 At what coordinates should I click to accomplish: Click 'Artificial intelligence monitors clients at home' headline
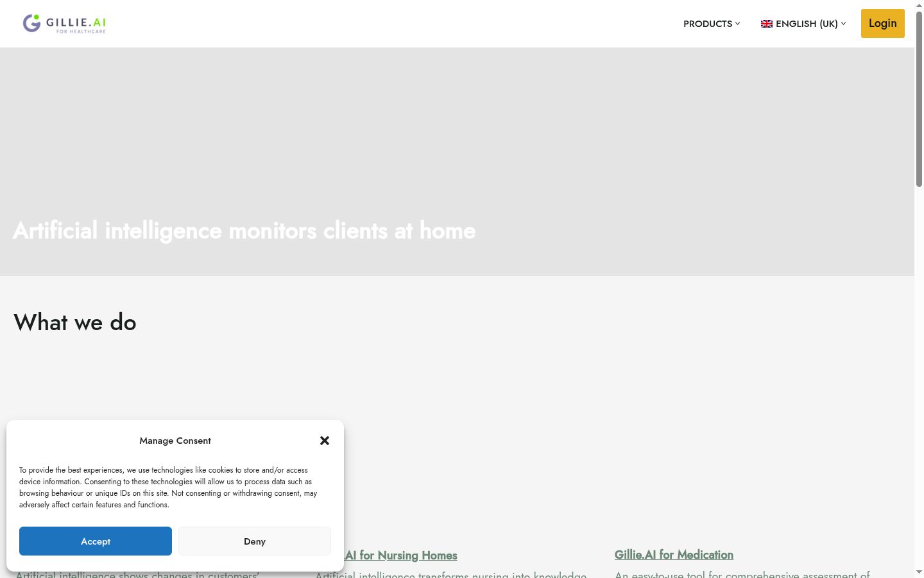[x=244, y=231]
